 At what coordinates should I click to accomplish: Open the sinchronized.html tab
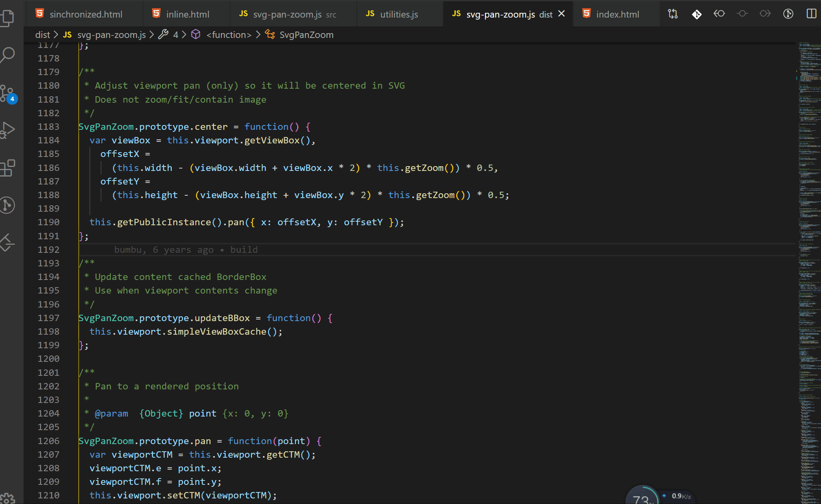85,14
